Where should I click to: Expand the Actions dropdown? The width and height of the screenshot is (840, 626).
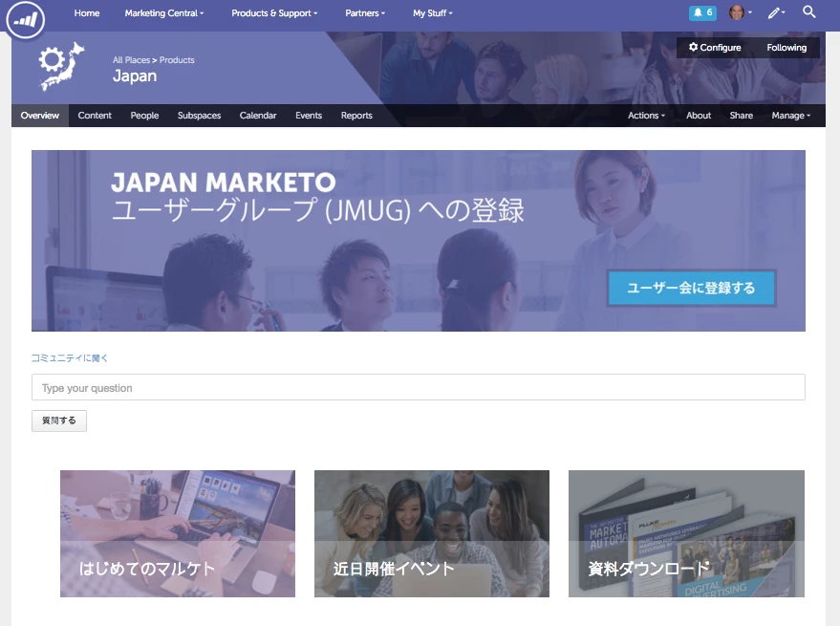(x=646, y=116)
